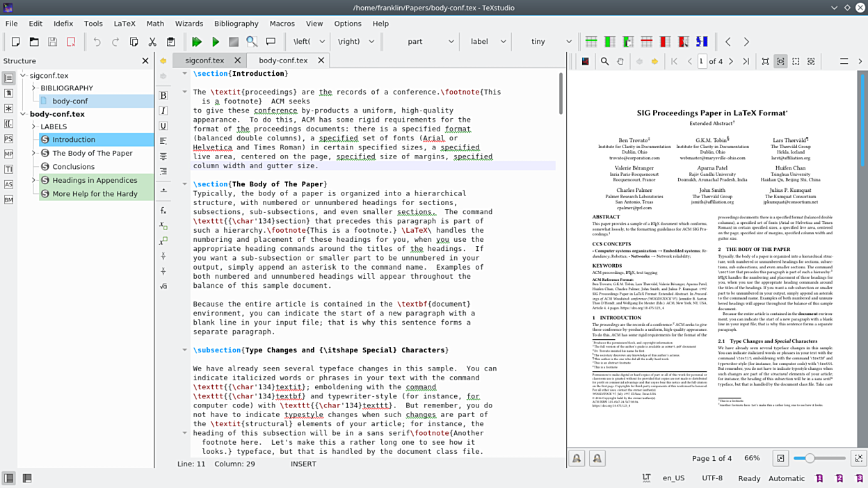Viewport: 868px width, 488px height.
Task: Click the PDF zoom slider handle
Action: [808, 458]
